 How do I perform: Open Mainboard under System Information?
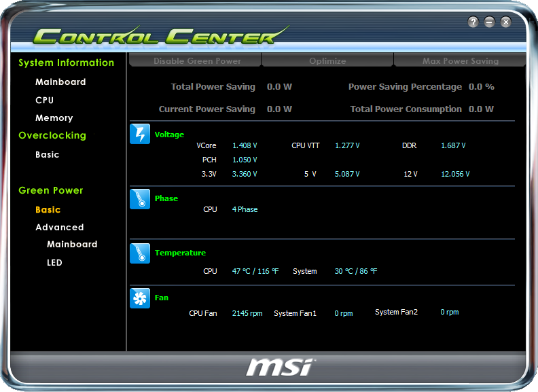[60, 82]
